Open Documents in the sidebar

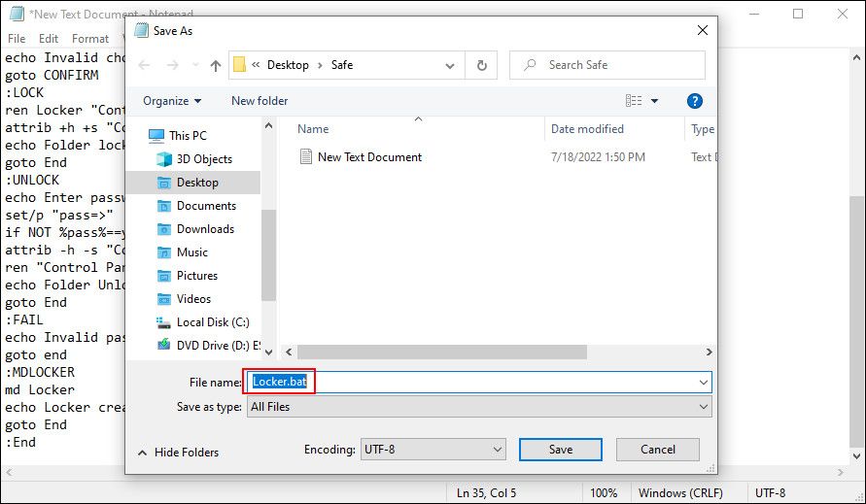click(x=206, y=205)
